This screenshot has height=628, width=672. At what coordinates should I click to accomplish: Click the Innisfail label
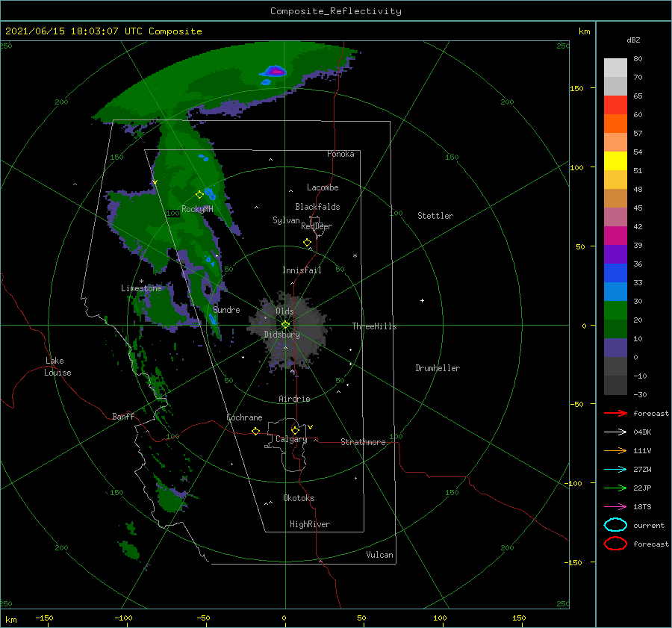click(302, 270)
